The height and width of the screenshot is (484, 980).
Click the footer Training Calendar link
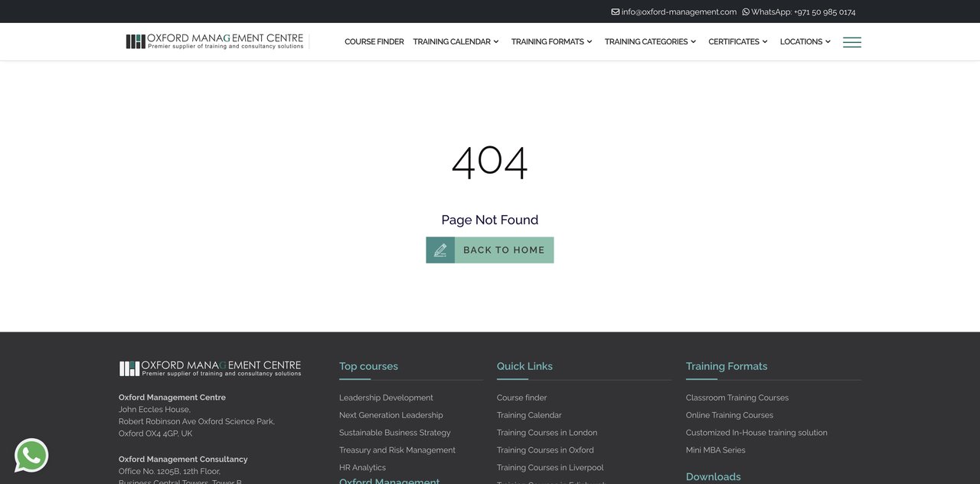tap(529, 415)
